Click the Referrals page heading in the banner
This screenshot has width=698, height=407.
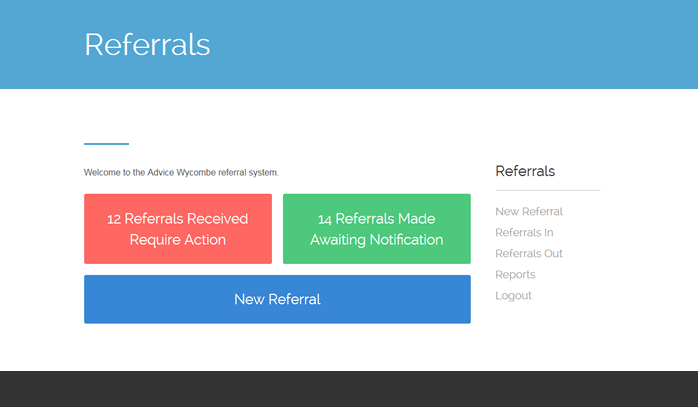coord(147,45)
